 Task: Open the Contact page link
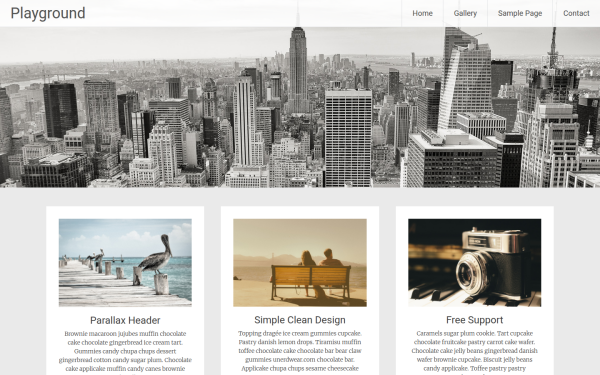coord(576,13)
